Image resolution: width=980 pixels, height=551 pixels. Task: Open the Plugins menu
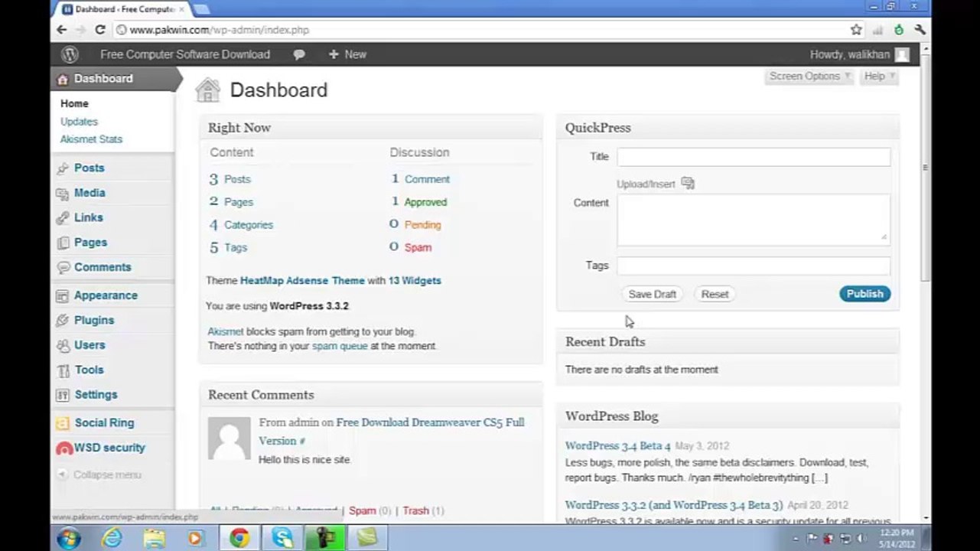[94, 321]
